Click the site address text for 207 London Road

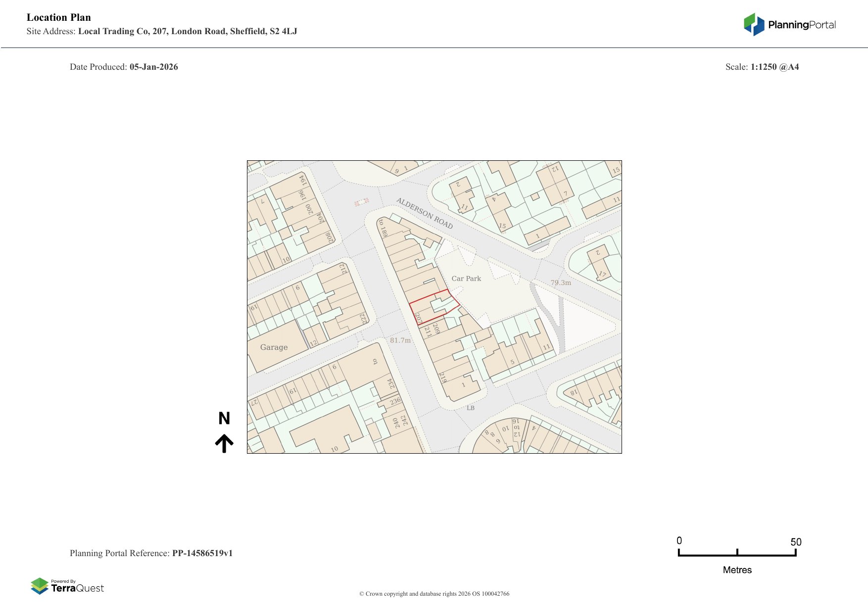tap(188, 31)
